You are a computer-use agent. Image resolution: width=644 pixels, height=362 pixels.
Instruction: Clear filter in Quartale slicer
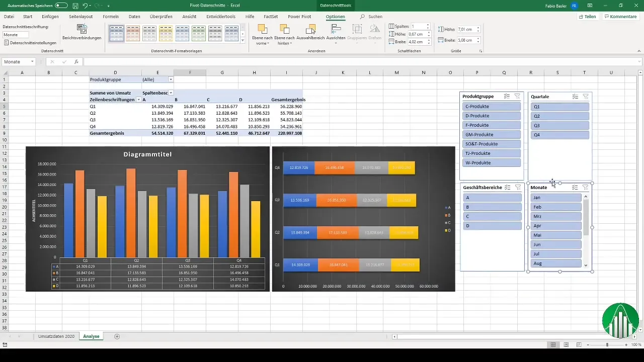pos(586,96)
